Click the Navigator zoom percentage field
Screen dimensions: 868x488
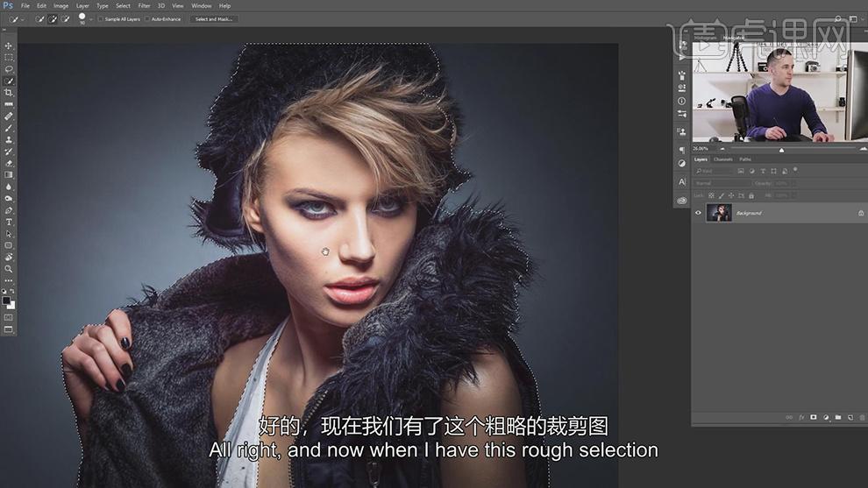pyautogui.click(x=701, y=149)
